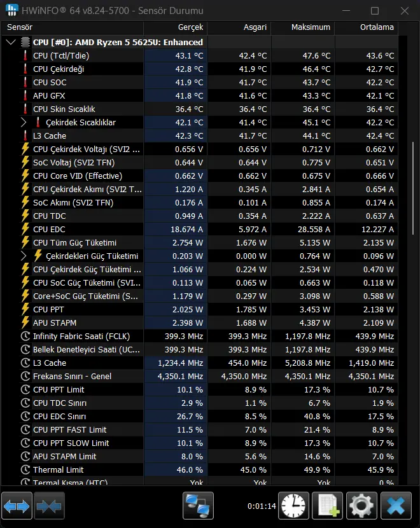Image resolution: width=420 pixels, height=528 pixels.
Task: Click the Ortalama column header
Action: (366, 27)
